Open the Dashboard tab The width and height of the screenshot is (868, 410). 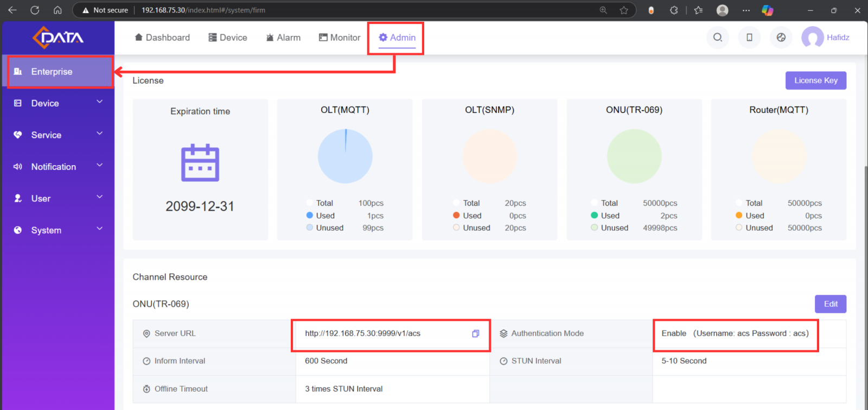[162, 37]
